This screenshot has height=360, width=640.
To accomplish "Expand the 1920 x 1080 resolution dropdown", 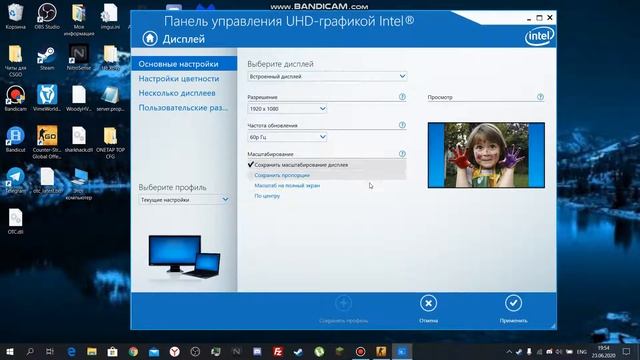I will pos(287,109).
